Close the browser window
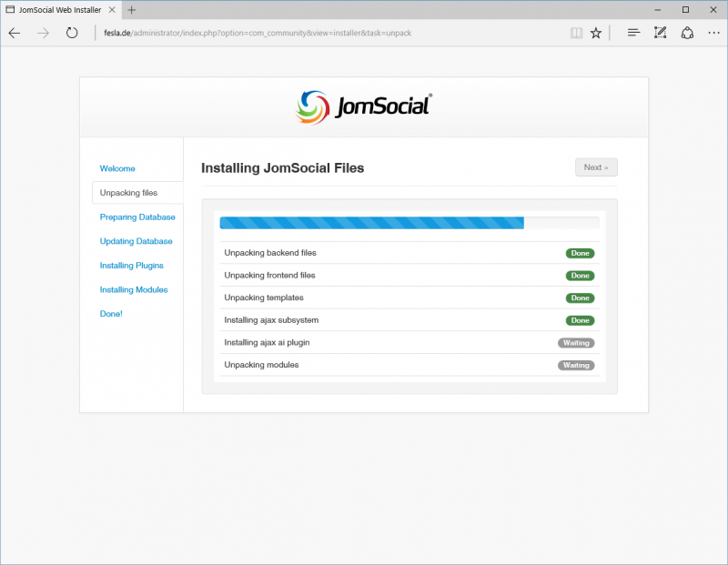This screenshot has height=565, width=728. tap(713, 10)
